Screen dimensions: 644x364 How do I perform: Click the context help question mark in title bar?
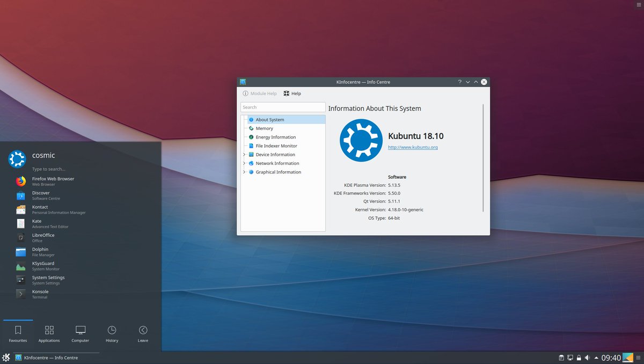pos(459,82)
